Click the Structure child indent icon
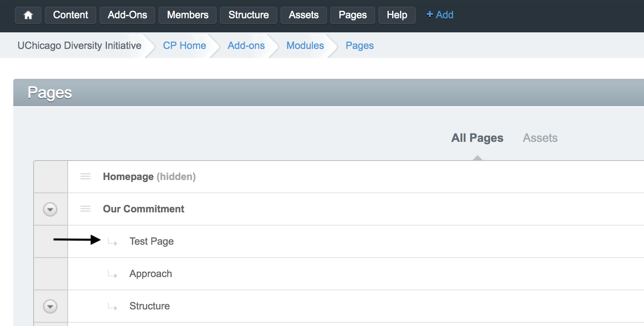Viewport: 644px width, 326px height. click(112, 307)
